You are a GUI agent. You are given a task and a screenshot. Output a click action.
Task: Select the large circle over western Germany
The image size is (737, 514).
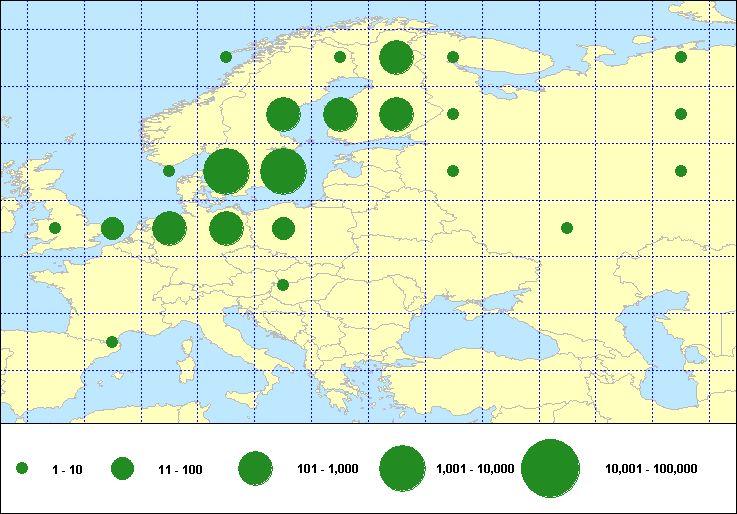click(x=169, y=228)
